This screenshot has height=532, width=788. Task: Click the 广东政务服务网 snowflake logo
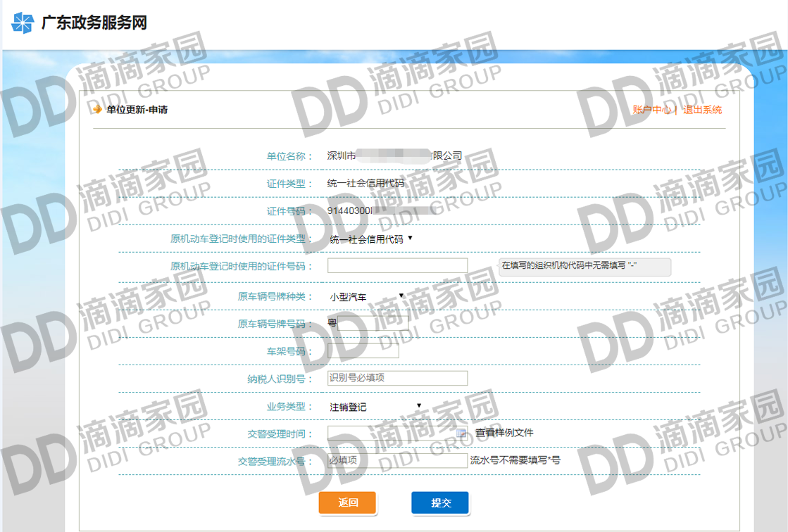pos(23,23)
